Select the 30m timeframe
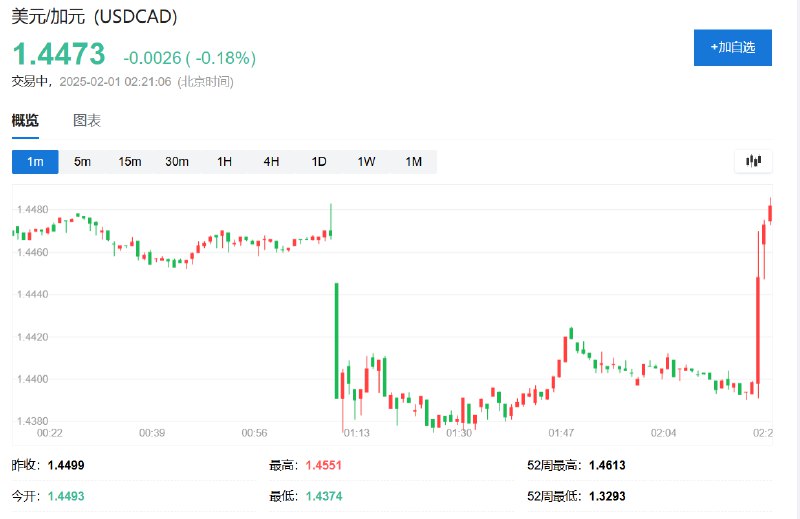This screenshot has height=519, width=800. [177, 162]
